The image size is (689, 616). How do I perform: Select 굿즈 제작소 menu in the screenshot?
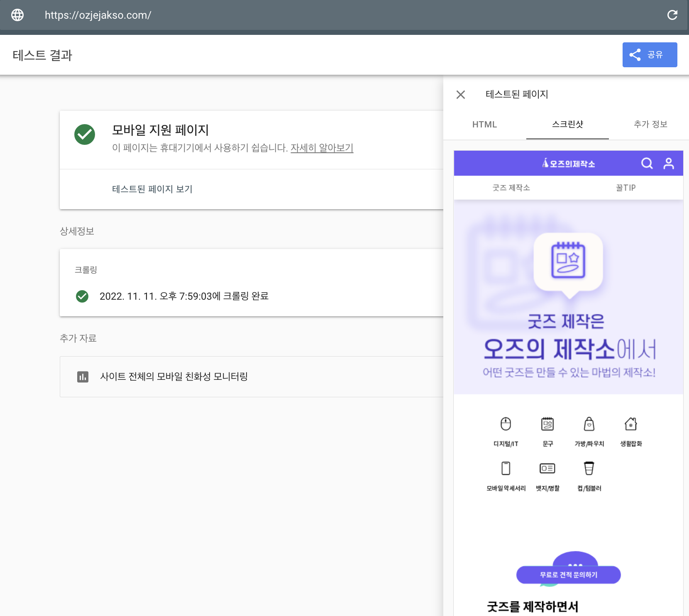pyautogui.click(x=511, y=188)
